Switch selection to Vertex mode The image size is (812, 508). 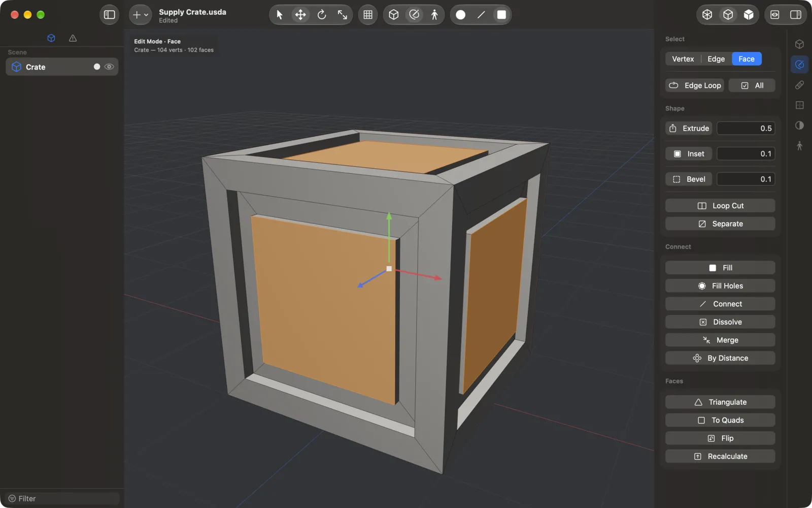[x=683, y=59]
